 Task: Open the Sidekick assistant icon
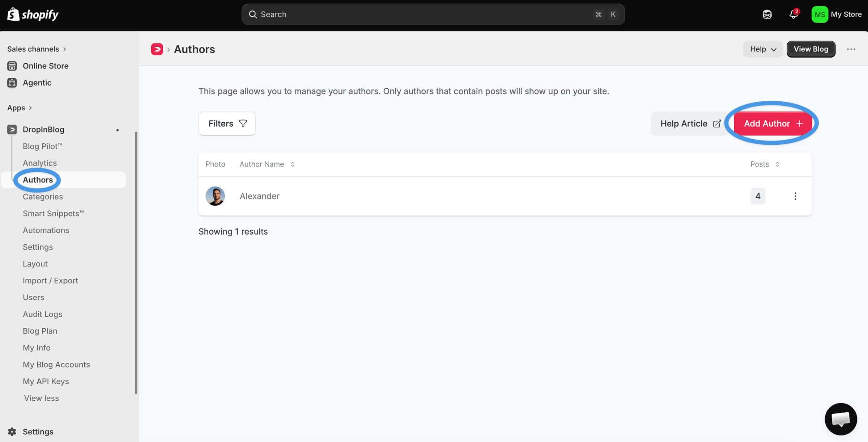pyautogui.click(x=767, y=14)
